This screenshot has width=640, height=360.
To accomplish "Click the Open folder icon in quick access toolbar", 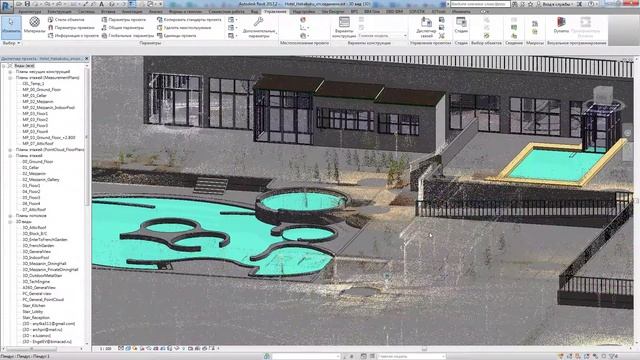I will [x=19, y=4].
